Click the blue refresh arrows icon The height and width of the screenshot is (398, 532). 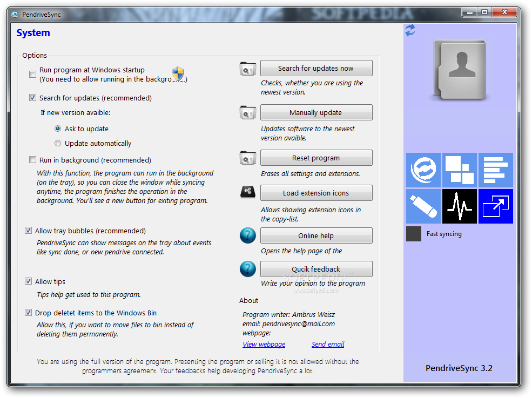click(x=410, y=30)
